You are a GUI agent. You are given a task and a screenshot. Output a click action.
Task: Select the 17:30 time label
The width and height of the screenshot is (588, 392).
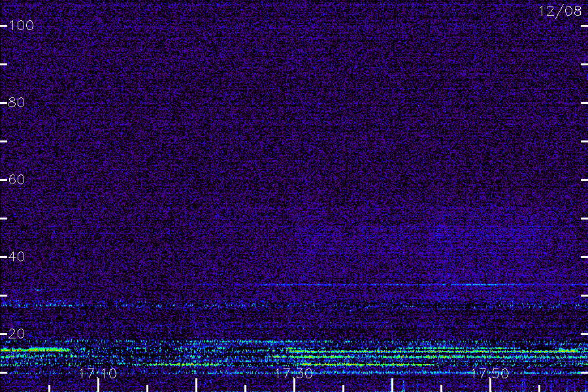click(293, 373)
